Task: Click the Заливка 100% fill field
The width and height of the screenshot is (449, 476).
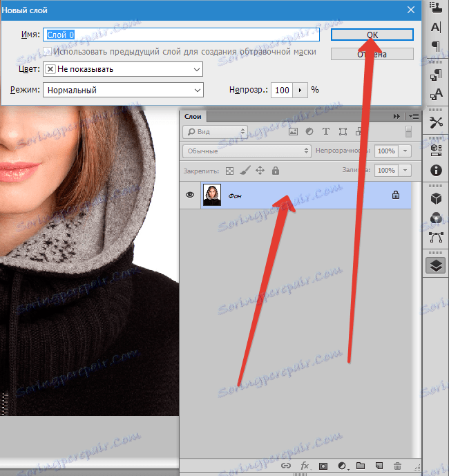Action: point(386,171)
